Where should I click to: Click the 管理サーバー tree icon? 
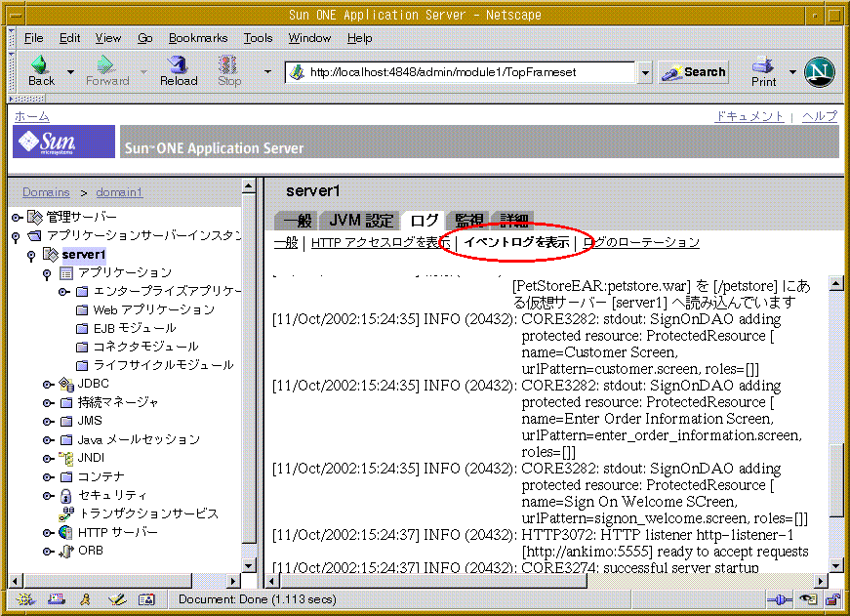[x=35, y=218]
